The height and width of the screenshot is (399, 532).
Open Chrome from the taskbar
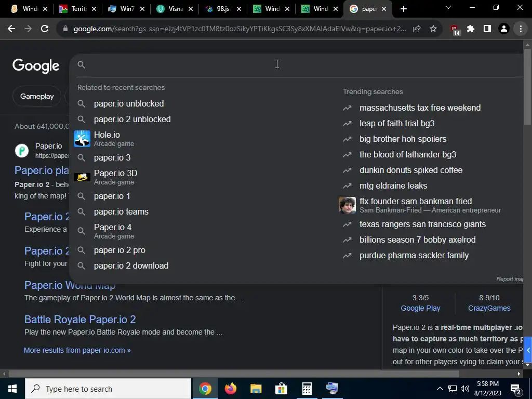click(205, 389)
